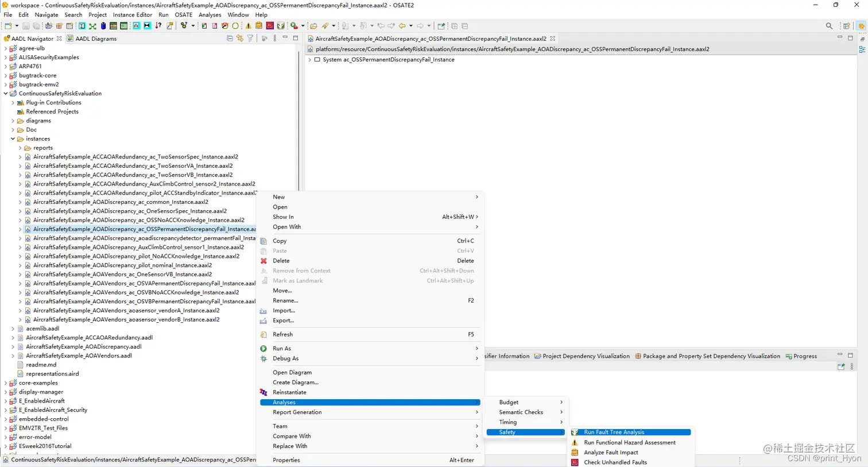Click the Open Perspective toolbar icon

846,26
